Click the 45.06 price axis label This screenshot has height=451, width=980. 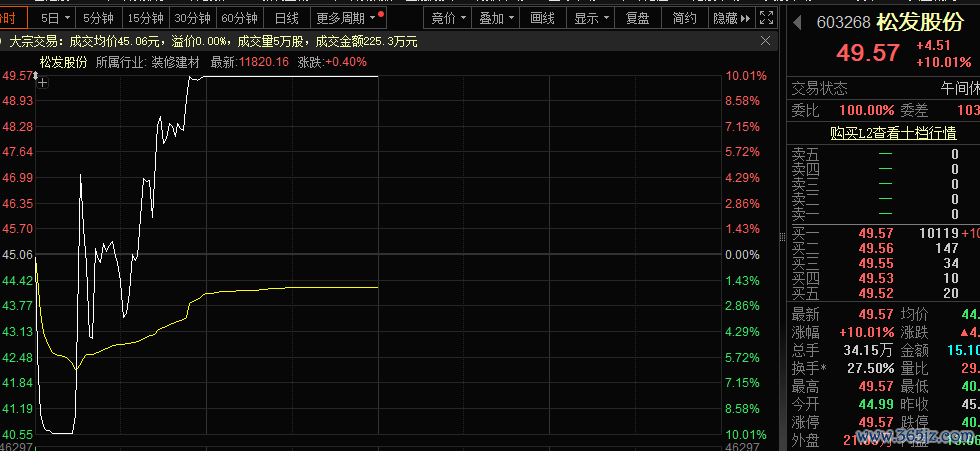(18, 255)
